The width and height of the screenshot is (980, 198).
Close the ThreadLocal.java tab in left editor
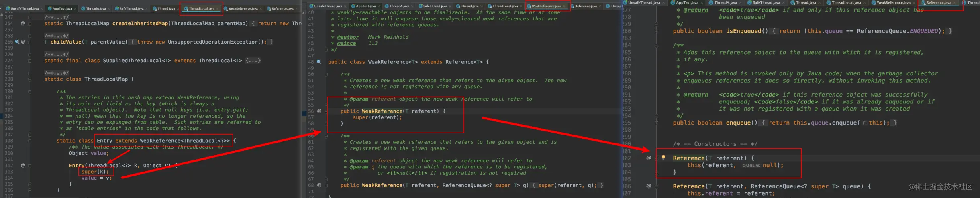click(x=217, y=9)
